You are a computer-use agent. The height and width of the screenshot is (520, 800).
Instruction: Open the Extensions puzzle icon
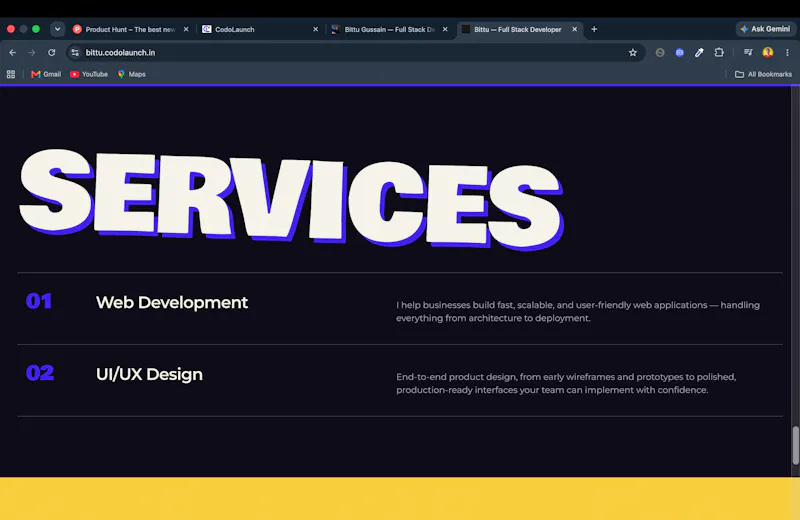719,53
